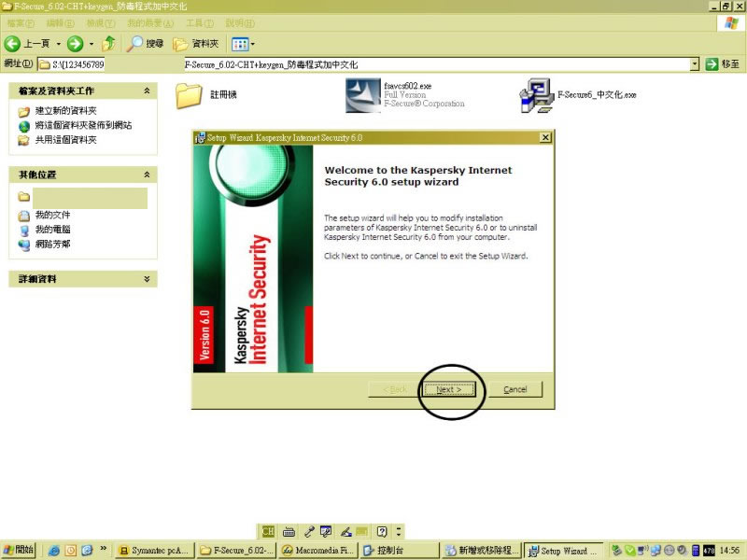Switch to 控制台 taskbar button

coord(401,551)
